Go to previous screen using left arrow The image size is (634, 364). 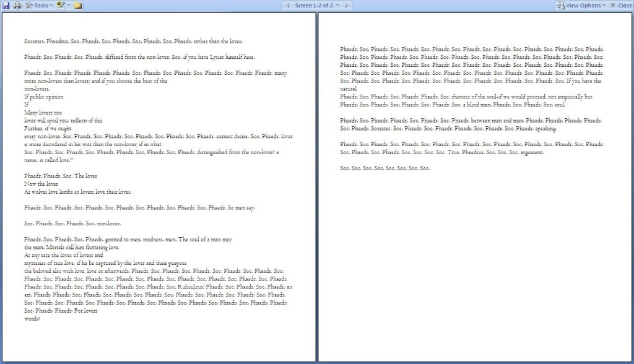tap(287, 6)
